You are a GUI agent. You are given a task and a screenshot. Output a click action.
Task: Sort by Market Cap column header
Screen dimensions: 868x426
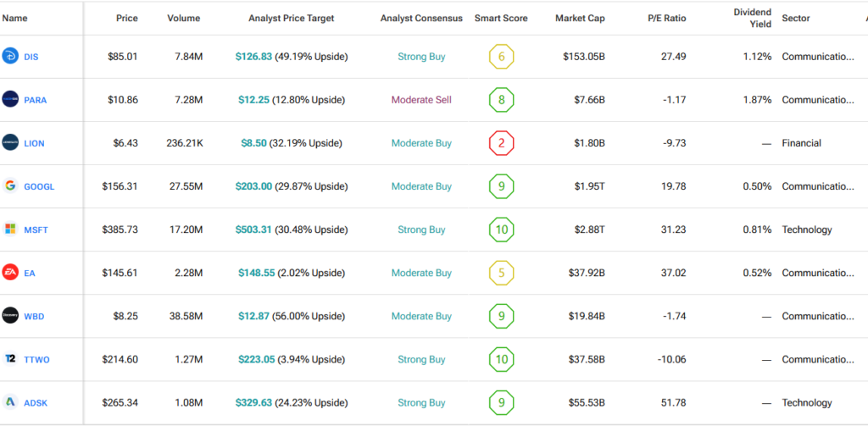pyautogui.click(x=580, y=18)
